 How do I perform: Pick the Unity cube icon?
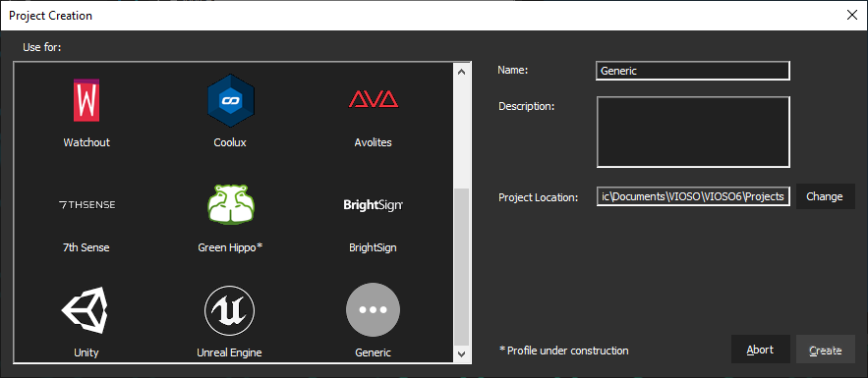(x=85, y=309)
